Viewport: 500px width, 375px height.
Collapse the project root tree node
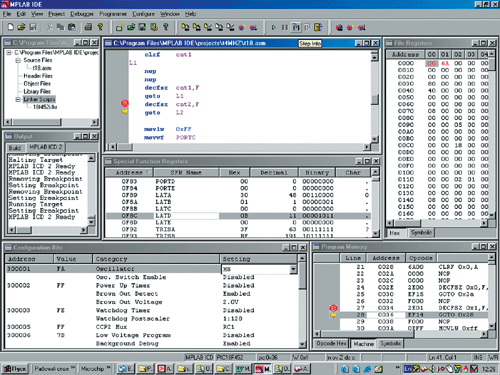[9, 53]
